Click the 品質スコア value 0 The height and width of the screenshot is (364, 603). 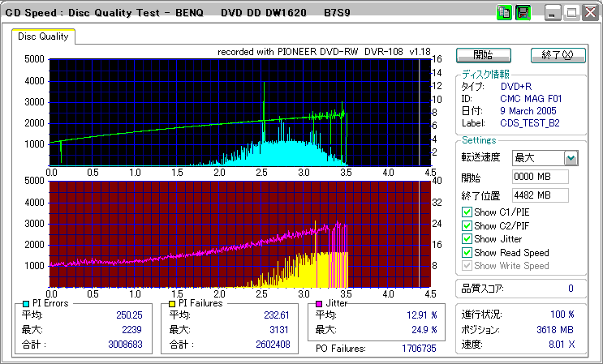click(x=571, y=289)
